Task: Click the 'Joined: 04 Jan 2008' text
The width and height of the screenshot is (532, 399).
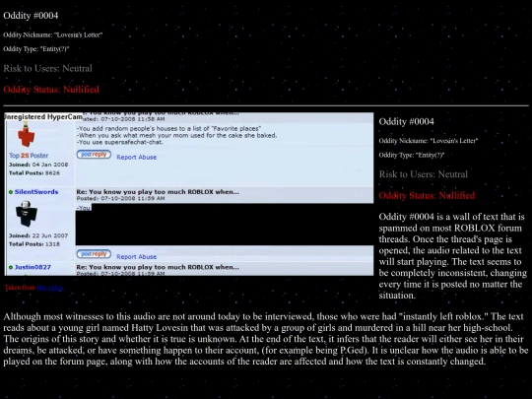Action: 38,165
